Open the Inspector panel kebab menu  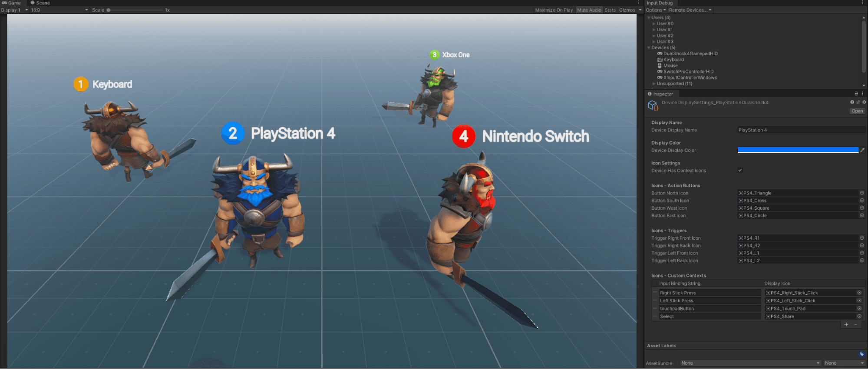[x=862, y=93]
